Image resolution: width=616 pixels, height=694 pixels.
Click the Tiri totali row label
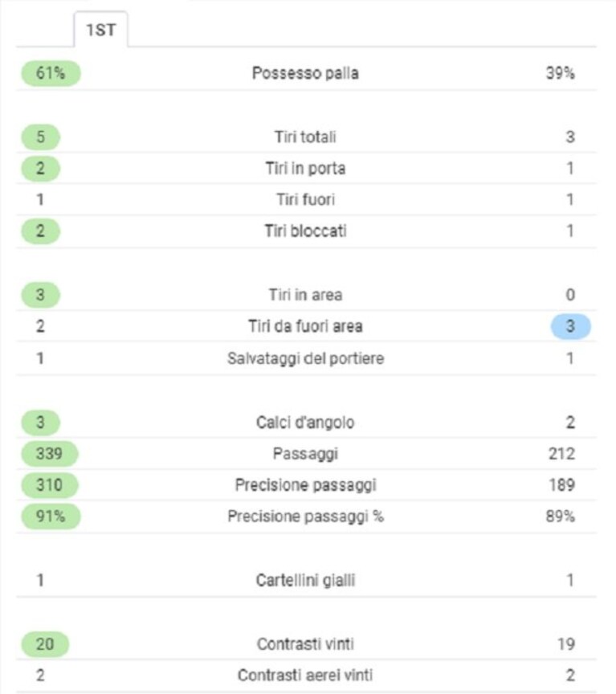305,137
